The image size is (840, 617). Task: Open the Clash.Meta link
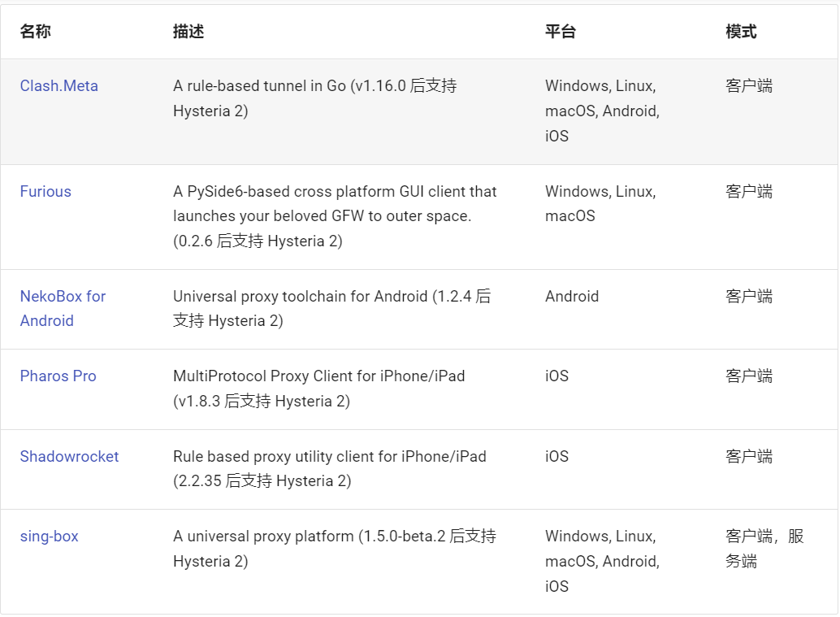coord(59,86)
